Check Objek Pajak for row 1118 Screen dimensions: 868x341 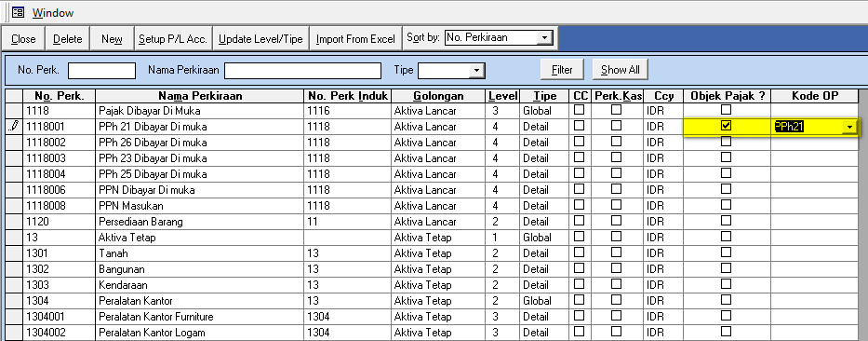click(727, 110)
